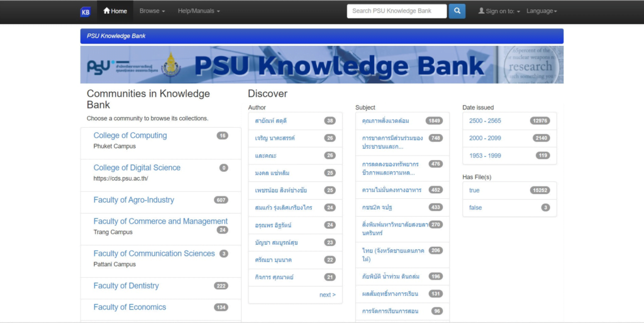Filter by author สมแก้ว รุ่งเลิศเกรียงไกร
This screenshot has width=644, height=323.
pyautogui.click(x=284, y=208)
